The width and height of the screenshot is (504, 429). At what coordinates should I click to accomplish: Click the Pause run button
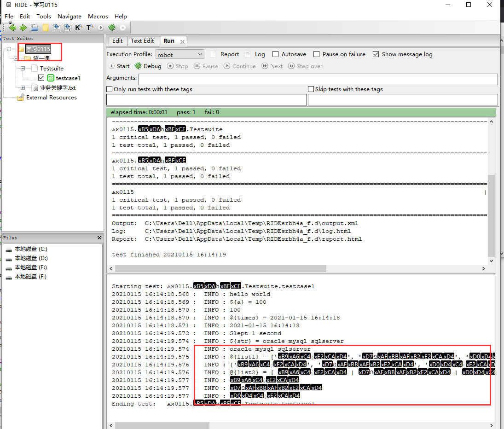click(x=206, y=66)
